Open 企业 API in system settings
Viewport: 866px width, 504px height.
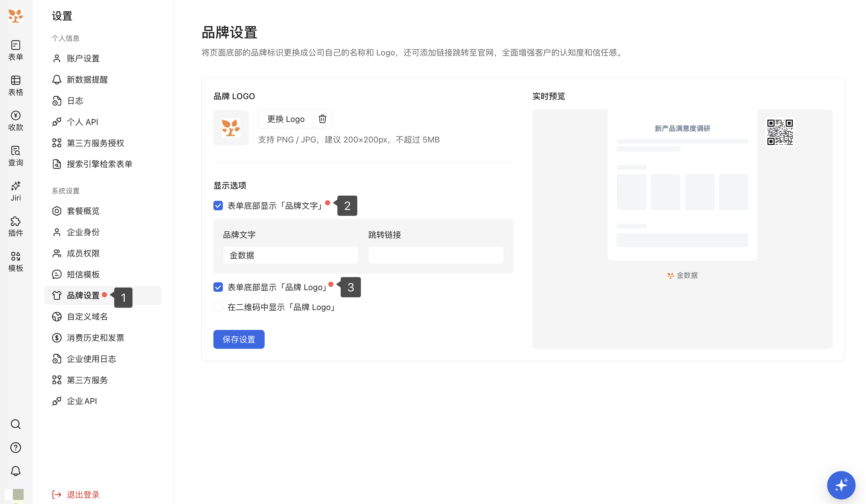(x=103, y=401)
